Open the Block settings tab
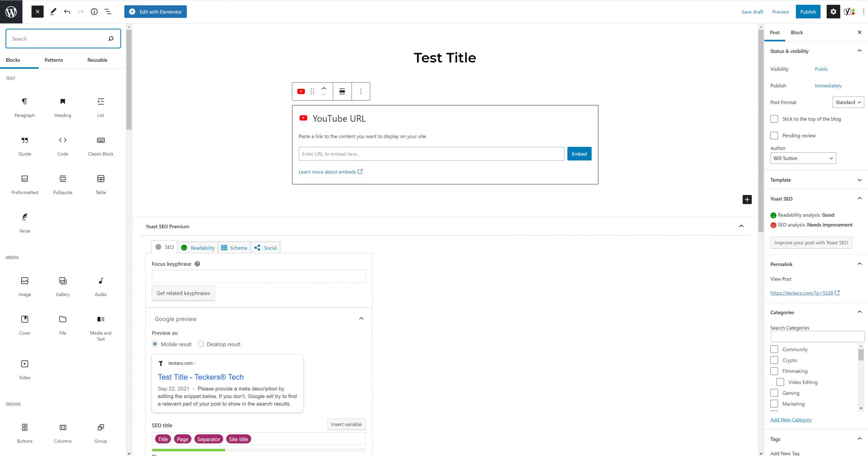The width and height of the screenshot is (868, 456). tap(797, 33)
